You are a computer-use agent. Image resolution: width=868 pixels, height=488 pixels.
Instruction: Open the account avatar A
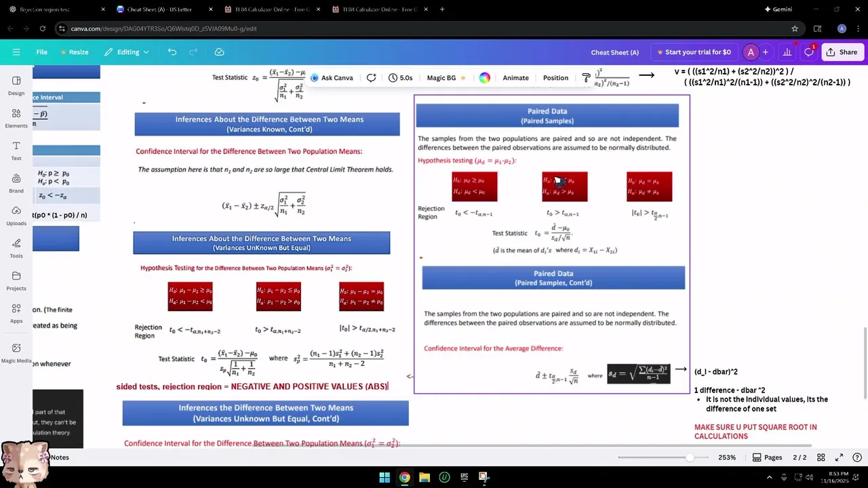pos(750,52)
